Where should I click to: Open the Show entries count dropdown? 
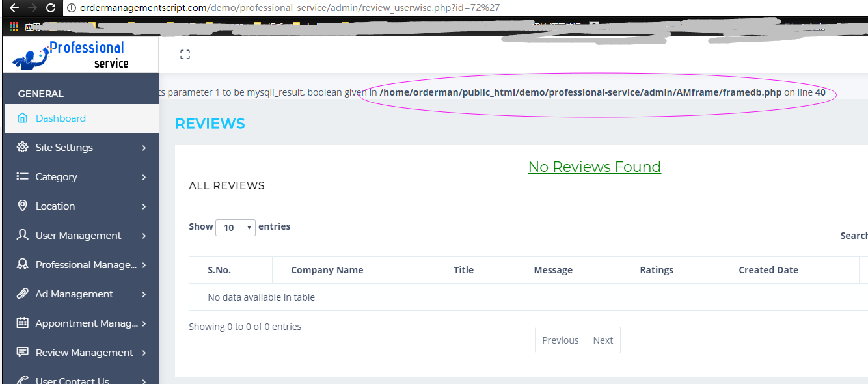[236, 228]
